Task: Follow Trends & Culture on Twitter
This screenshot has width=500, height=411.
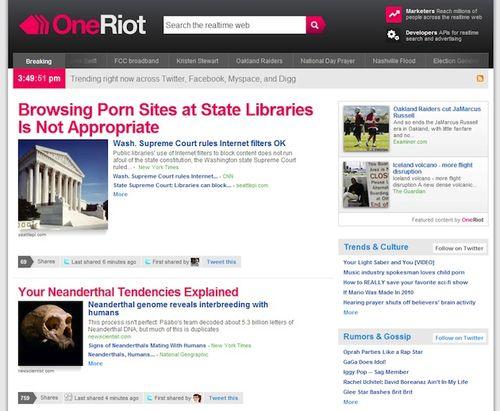Action: coord(459,248)
